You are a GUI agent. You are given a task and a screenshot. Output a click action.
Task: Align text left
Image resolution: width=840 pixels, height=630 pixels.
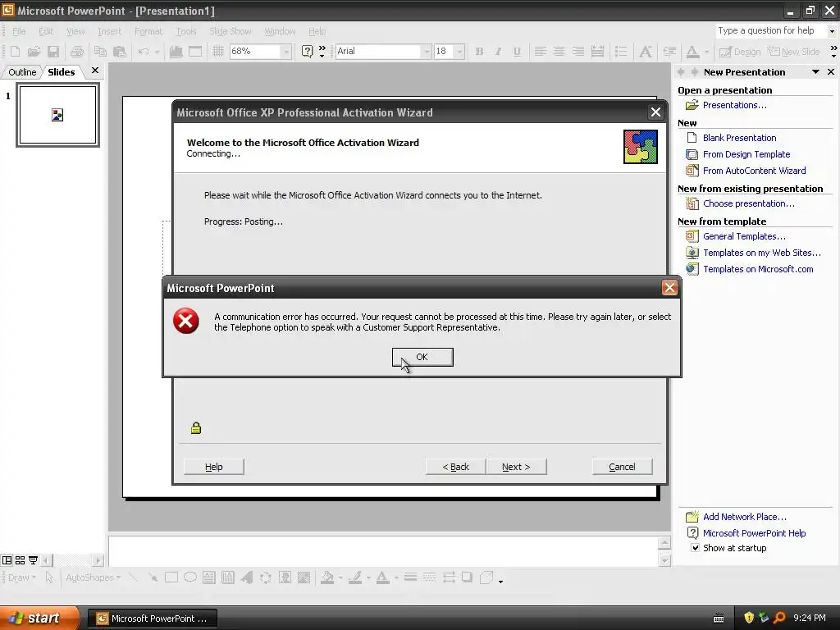[540, 52]
